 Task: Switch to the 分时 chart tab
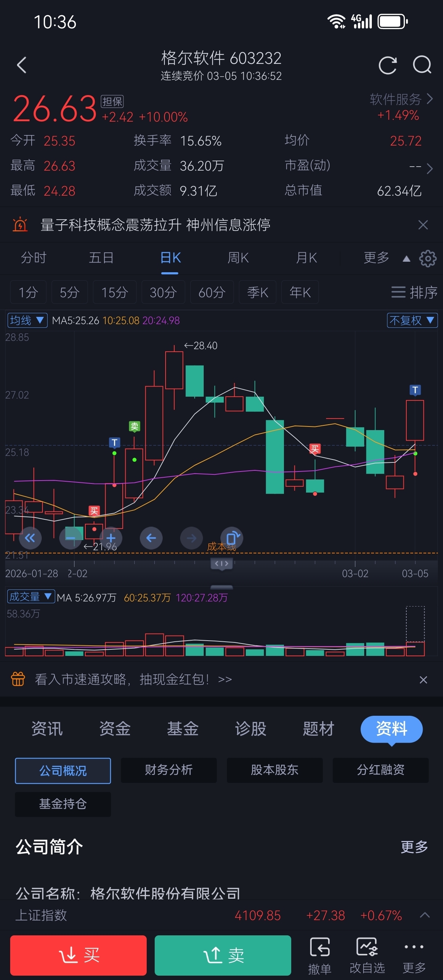[x=33, y=258]
